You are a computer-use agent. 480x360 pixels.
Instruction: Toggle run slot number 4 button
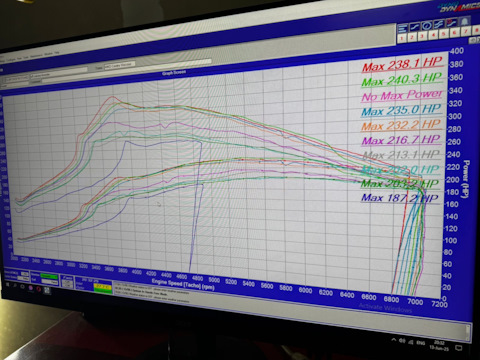[434, 35]
